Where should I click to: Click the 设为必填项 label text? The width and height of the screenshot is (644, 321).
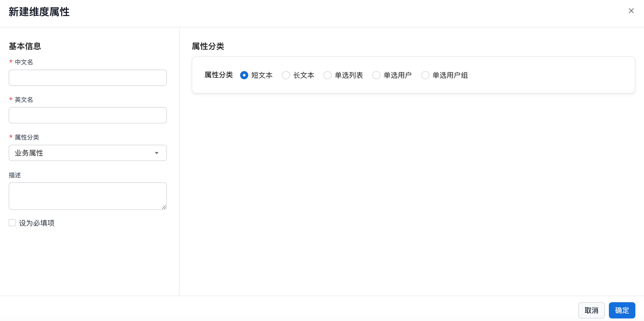click(37, 223)
